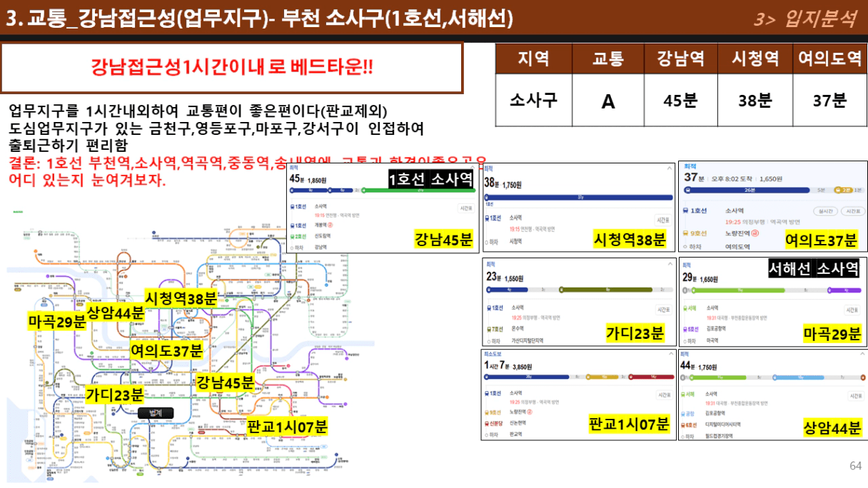Click the 6호선 train icon in 상암 route card
Viewport: 868px width, 488px height.
[683, 425]
